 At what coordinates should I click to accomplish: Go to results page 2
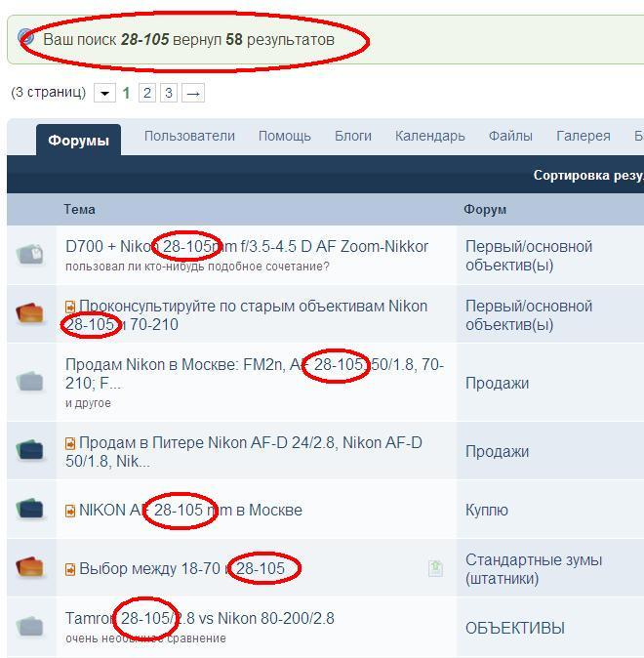(146, 93)
